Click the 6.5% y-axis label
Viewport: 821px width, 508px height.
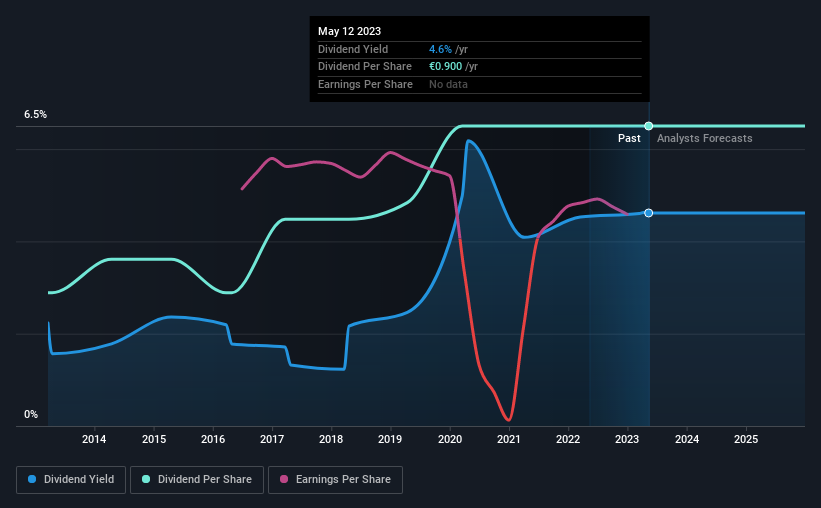coord(35,114)
